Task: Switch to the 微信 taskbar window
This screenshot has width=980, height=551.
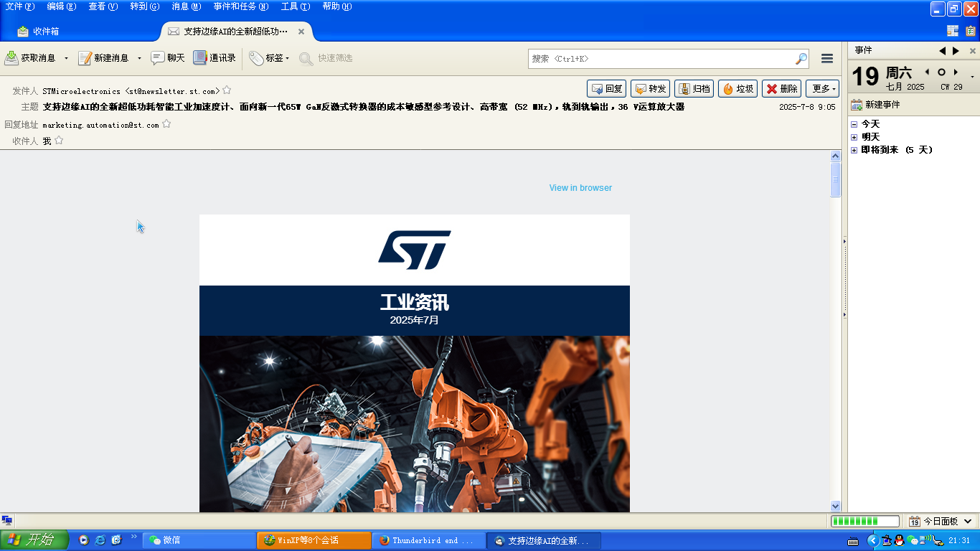Action: (199, 540)
